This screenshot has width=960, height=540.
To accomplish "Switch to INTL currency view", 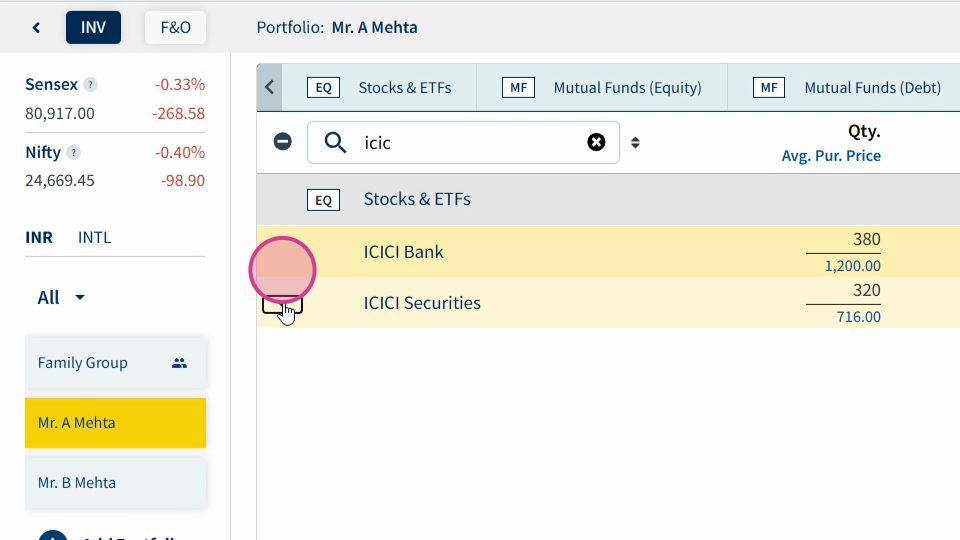I will [94, 237].
